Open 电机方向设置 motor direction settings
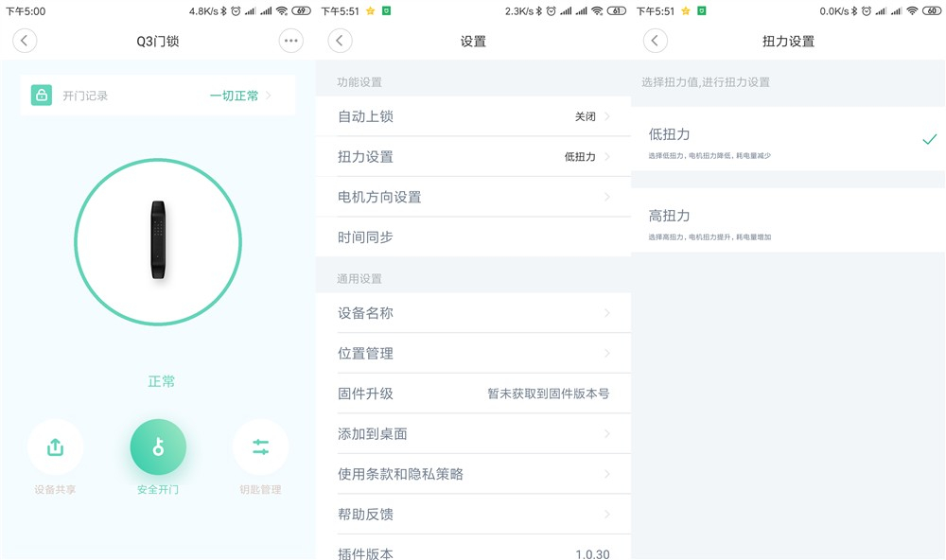Image resolution: width=946 pixels, height=560 pixels. tap(473, 197)
